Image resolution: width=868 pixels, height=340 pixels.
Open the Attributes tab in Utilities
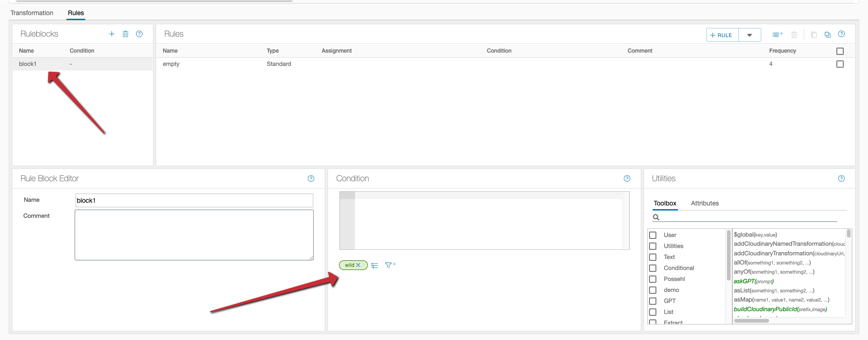pos(704,203)
